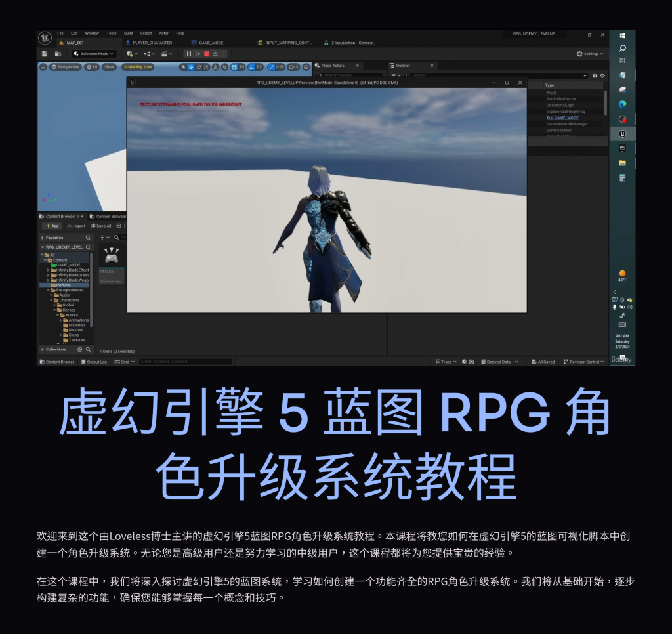This screenshot has width=672, height=634.
Task: Open the content filter dropdown icon
Action: [x=104, y=238]
